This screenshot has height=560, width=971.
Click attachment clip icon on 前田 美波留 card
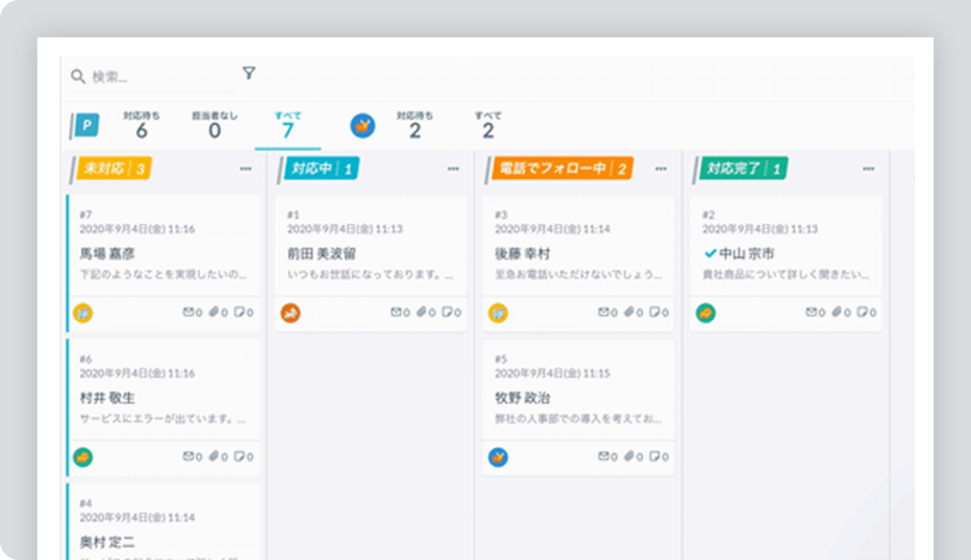tap(420, 313)
